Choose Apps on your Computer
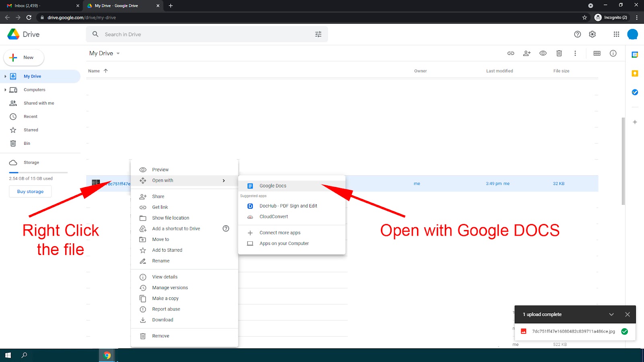 (292, 243)
